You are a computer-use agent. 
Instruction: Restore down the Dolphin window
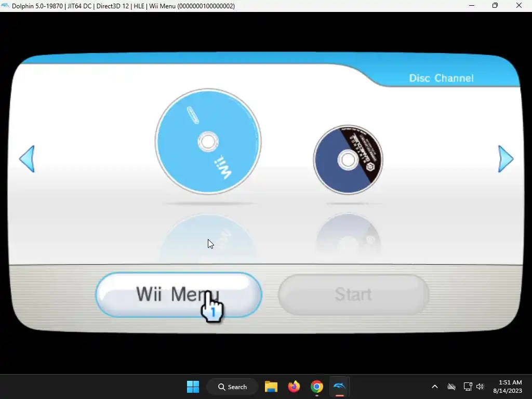[x=495, y=6]
